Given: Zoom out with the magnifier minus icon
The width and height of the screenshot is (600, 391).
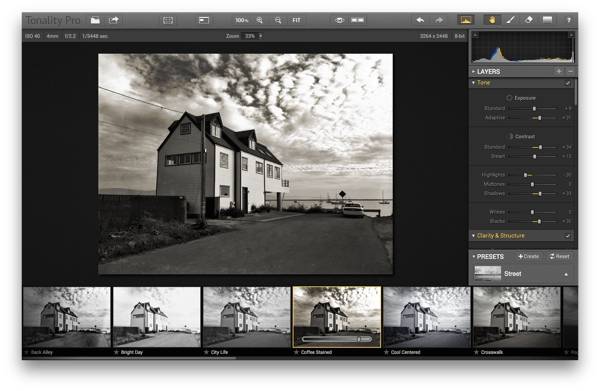Looking at the screenshot, I should click(x=278, y=20).
